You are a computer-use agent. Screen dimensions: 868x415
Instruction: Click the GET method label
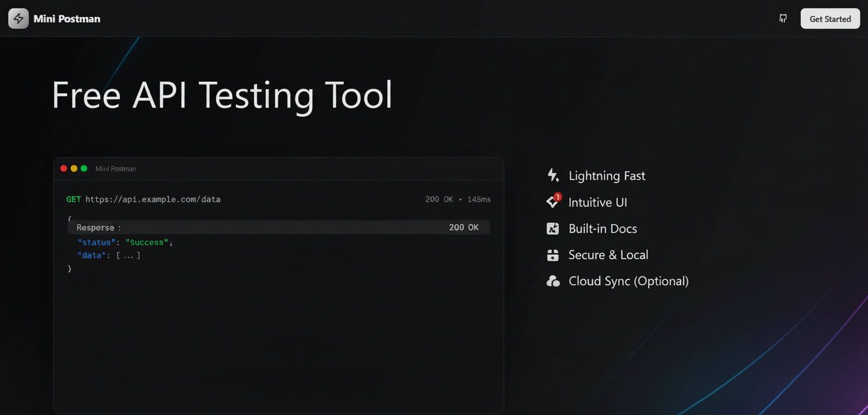click(73, 199)
